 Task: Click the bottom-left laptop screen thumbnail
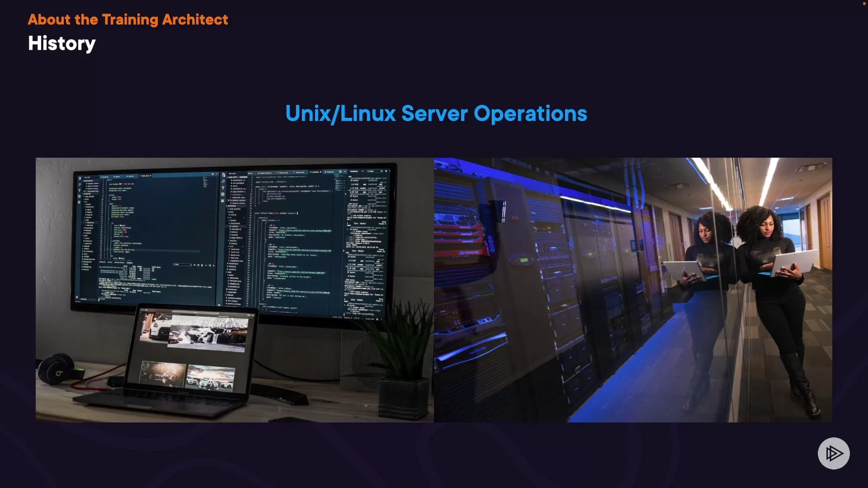(163, 374)
